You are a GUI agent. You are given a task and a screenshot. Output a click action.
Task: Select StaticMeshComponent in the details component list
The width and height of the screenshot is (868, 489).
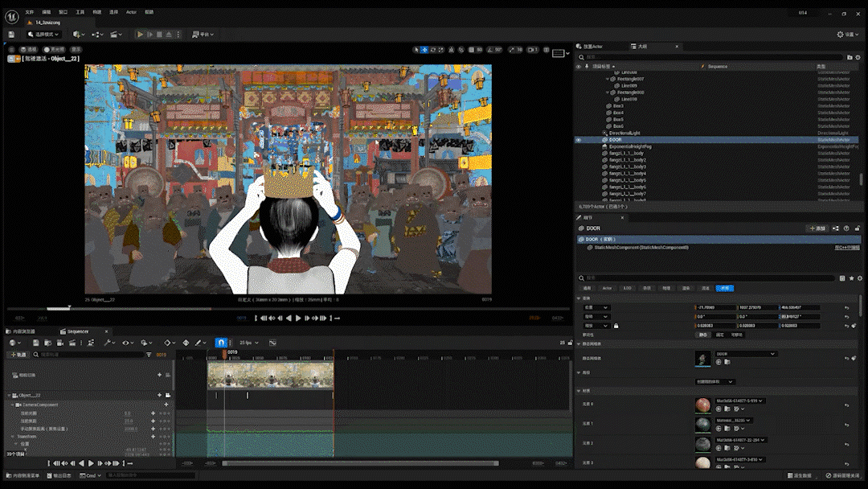641,248
